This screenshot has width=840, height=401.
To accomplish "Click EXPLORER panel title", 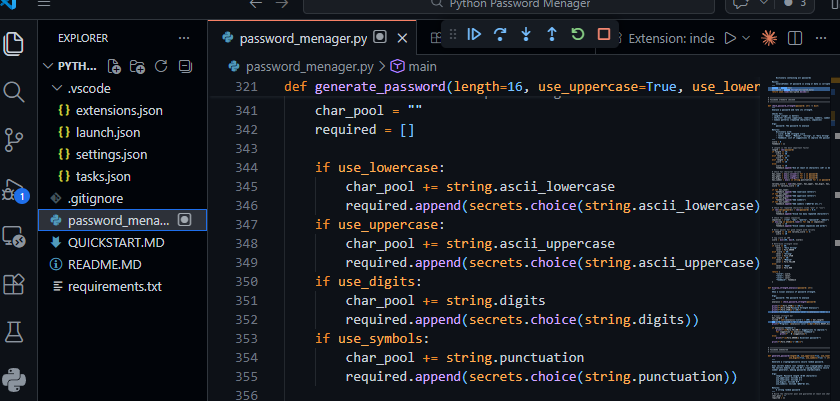I will (x=83, y=39).
